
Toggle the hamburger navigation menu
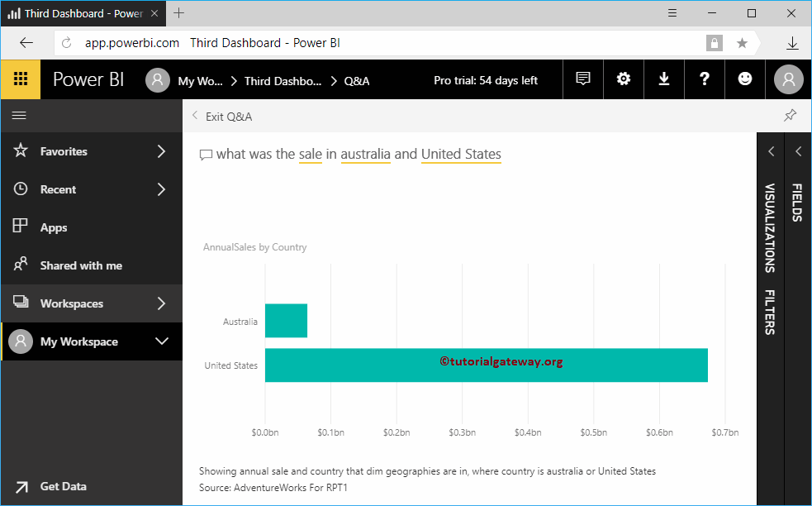19,117
